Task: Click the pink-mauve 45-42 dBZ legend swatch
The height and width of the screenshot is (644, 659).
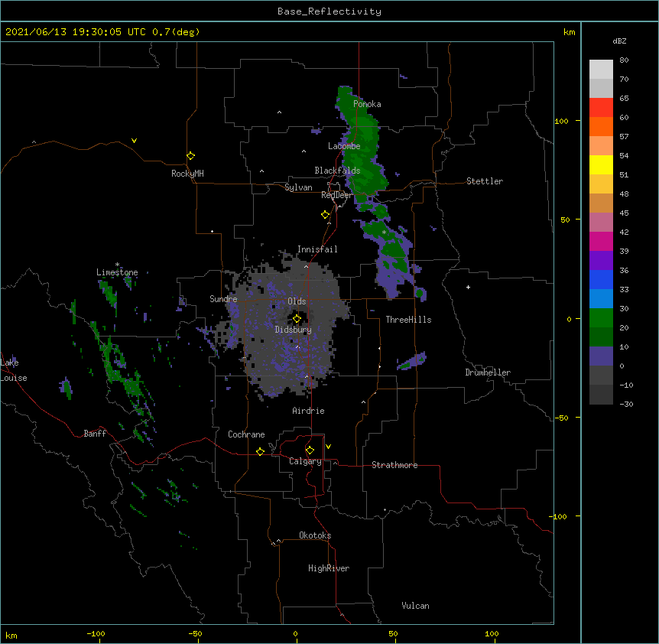Action: (x=601, y=222)
